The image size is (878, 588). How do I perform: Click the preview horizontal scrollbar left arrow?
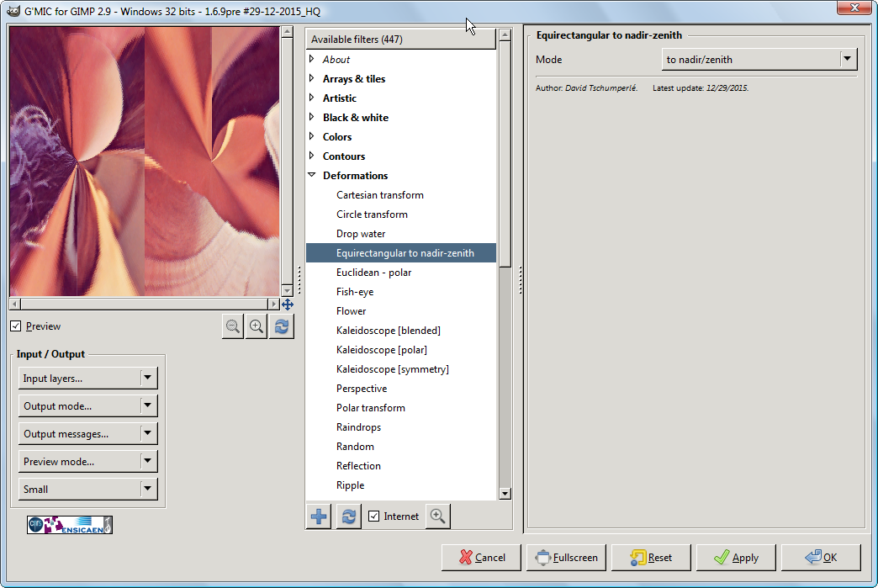15,304
